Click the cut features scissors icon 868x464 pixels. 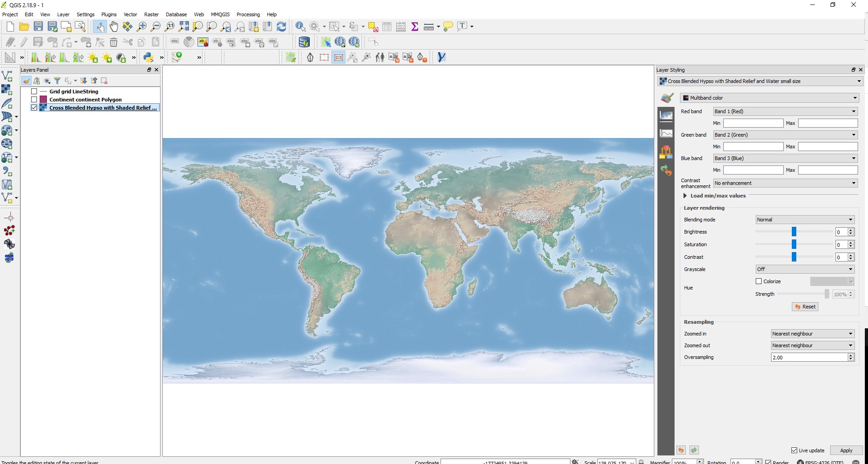[128, 42]
